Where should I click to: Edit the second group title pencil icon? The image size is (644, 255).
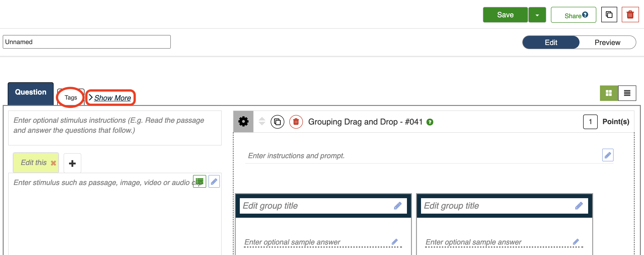coord(579,206)
